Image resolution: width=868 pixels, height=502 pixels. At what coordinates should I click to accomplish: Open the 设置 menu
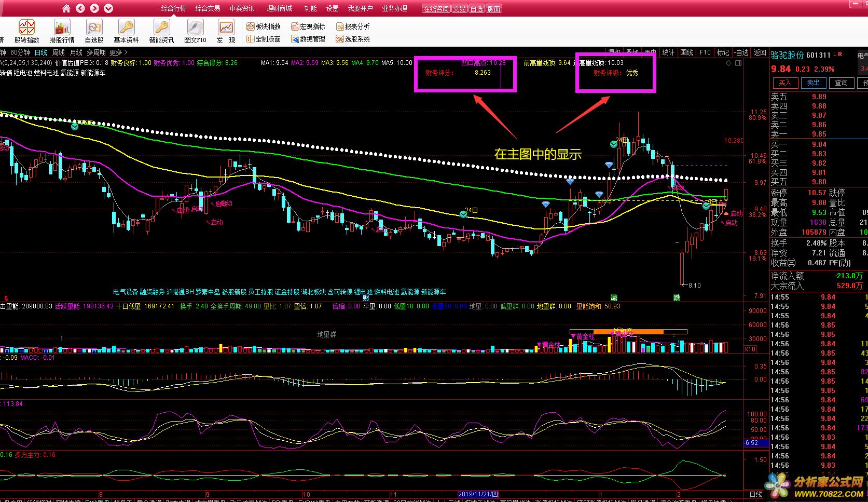[x=332, y=8]
